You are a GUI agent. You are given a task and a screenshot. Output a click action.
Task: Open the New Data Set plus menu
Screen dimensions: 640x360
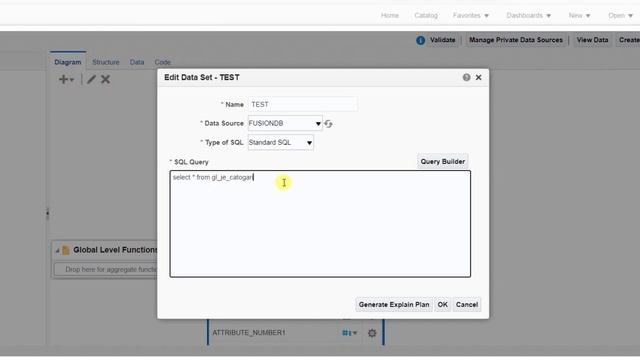click(66, 80)
